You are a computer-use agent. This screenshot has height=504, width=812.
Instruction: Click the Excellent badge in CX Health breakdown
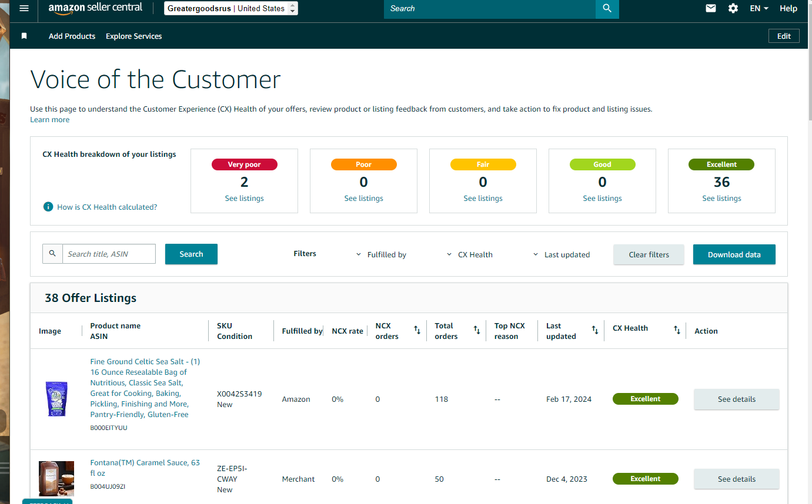[x=721, y=164]
